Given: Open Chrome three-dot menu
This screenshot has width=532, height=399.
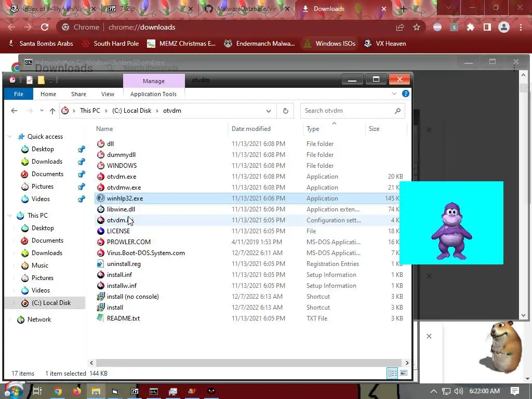Looking at the screenshot, I should click(521, 27).
